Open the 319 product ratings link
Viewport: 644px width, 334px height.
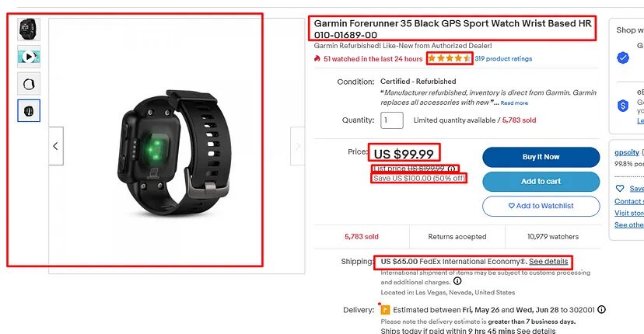(x=503, y=59)
